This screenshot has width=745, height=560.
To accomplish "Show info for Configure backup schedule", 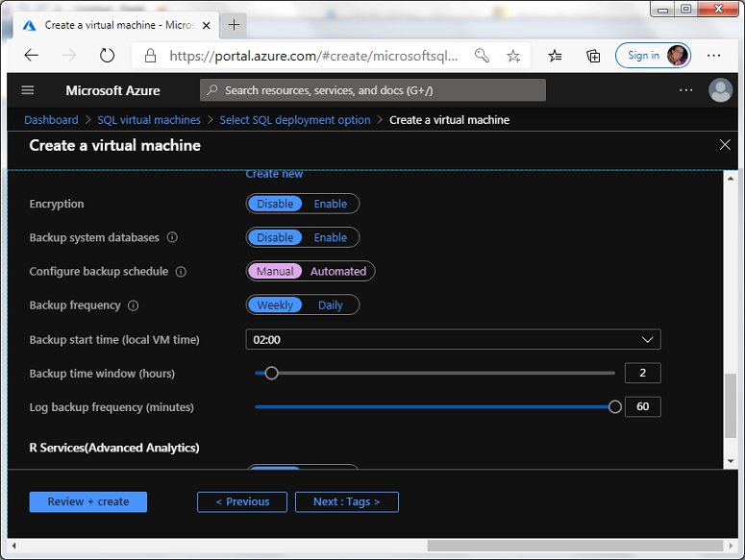I will click(181, 272).
